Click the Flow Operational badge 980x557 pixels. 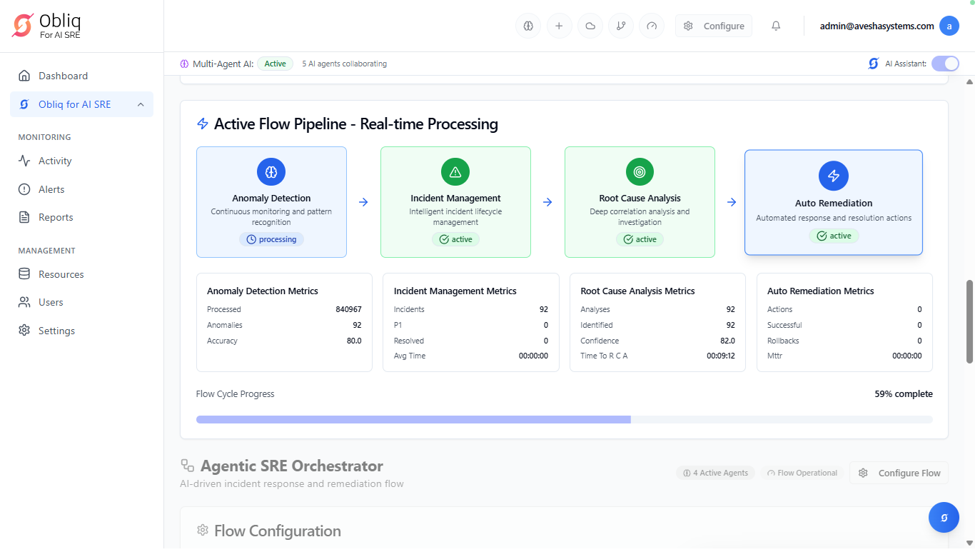point(802,473)
